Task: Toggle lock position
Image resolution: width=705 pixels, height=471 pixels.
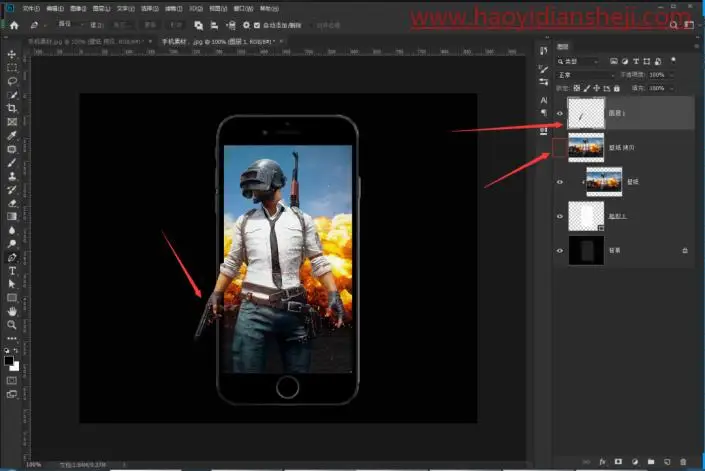Action: pos(597,88)
